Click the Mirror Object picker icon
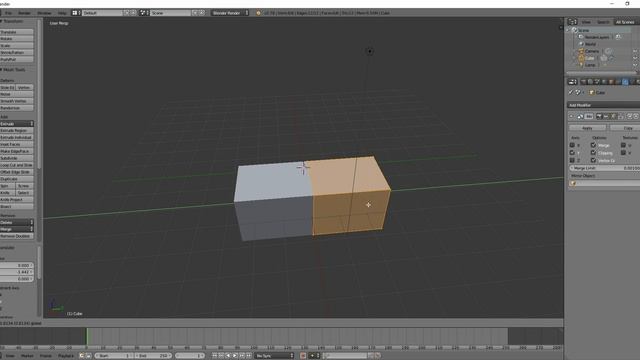The height and width of the screenshot is (360, 640). pyautogui.click(x=573, y=183)
